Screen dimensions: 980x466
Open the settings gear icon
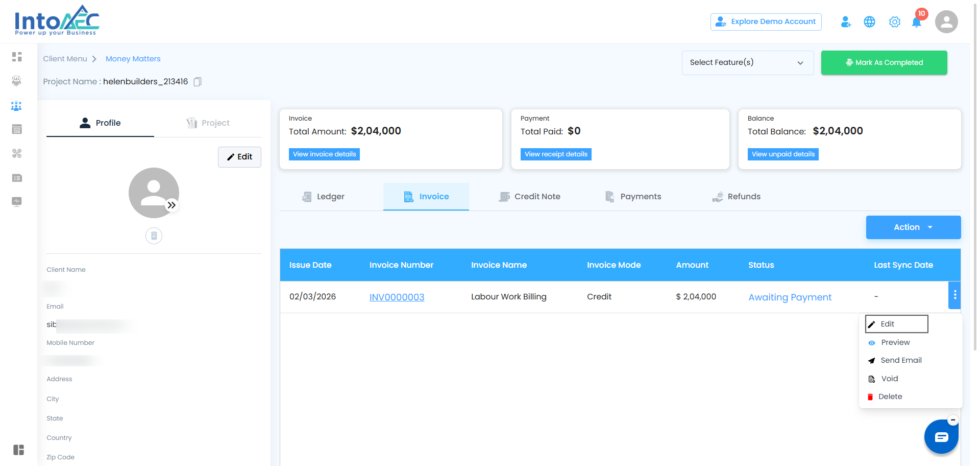click(x=894, y=22)
